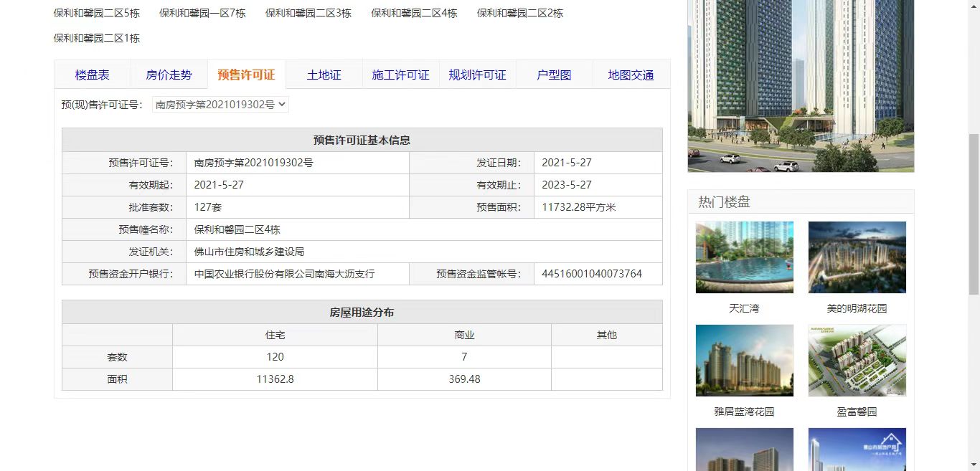Click the 批准套数 value 127套
This screenshot has width=980, height=471.
(x=208, y=207)
